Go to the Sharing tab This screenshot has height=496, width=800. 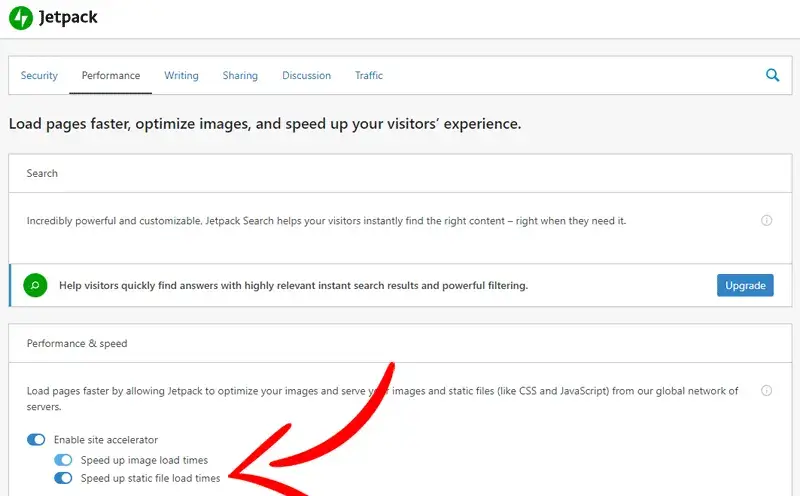(x=240, y=76)
